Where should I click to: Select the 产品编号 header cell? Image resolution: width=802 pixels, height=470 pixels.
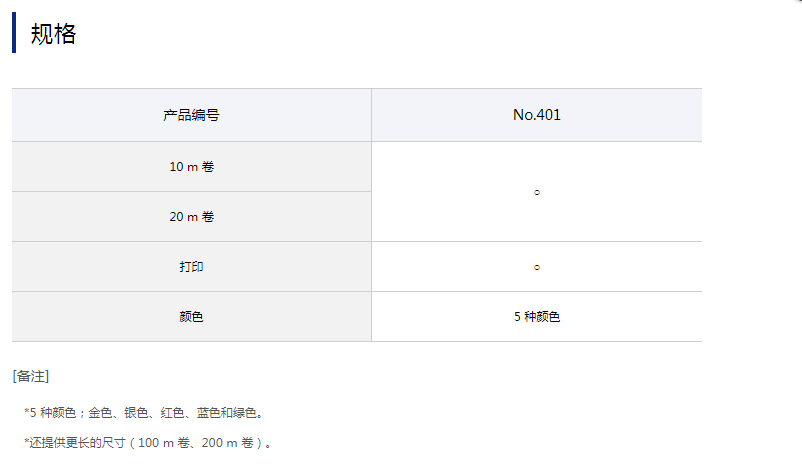(191, 115)
